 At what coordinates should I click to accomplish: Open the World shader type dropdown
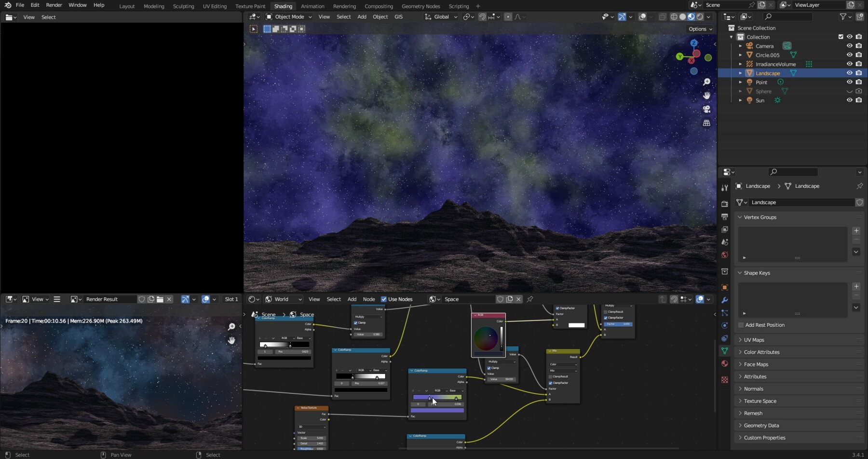pos(282,299)
